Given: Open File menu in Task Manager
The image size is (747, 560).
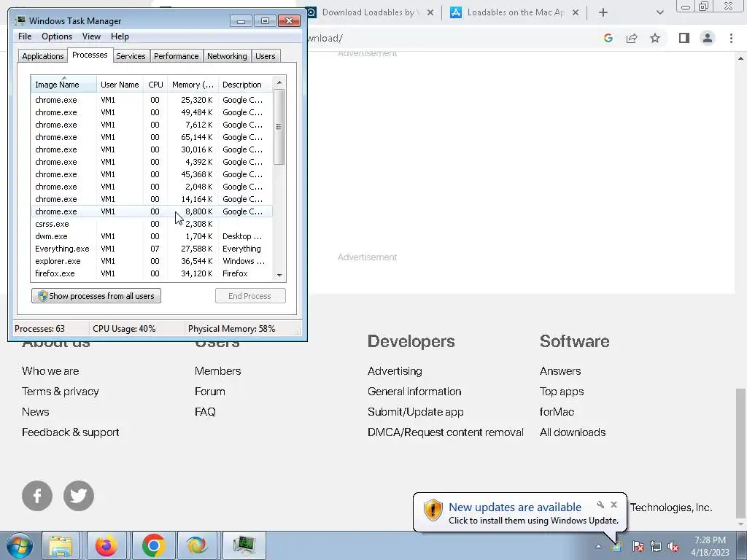Looking at the screenshot, I should [25, 36].
